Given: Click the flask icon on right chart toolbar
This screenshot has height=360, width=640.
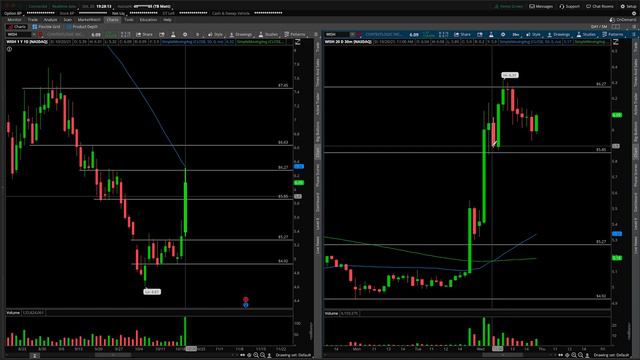Looking at the screenshot, I should [x=491, y=35].
